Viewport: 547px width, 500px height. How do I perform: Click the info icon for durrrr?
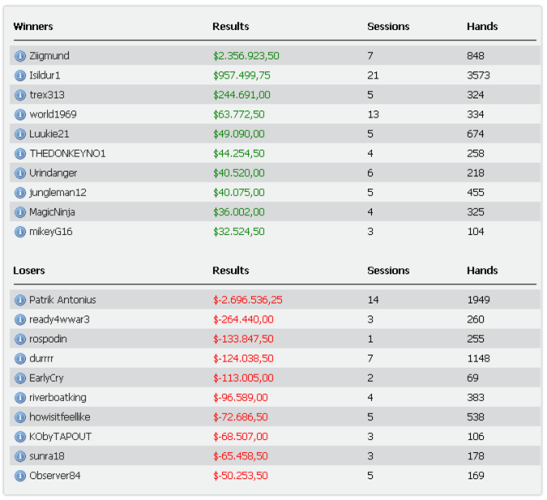pos(20,359)
